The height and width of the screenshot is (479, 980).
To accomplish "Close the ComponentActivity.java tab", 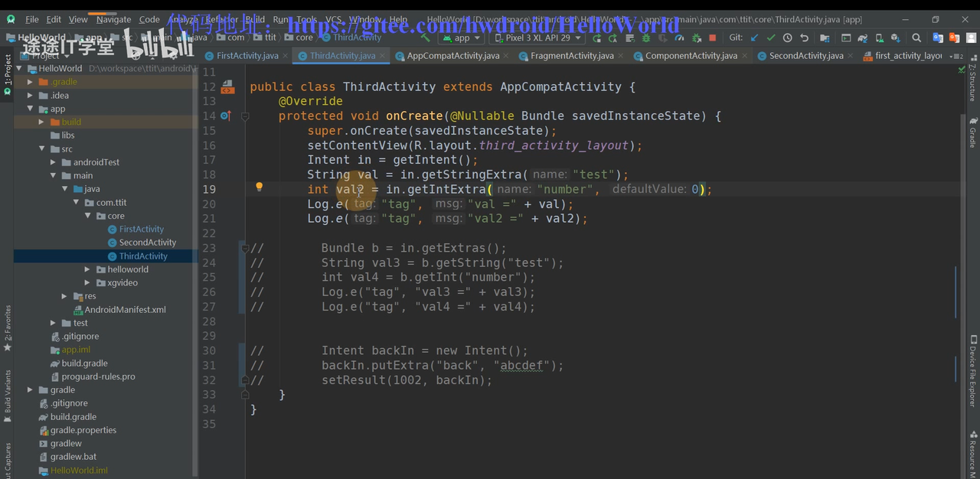I will (x=744, y=56).
